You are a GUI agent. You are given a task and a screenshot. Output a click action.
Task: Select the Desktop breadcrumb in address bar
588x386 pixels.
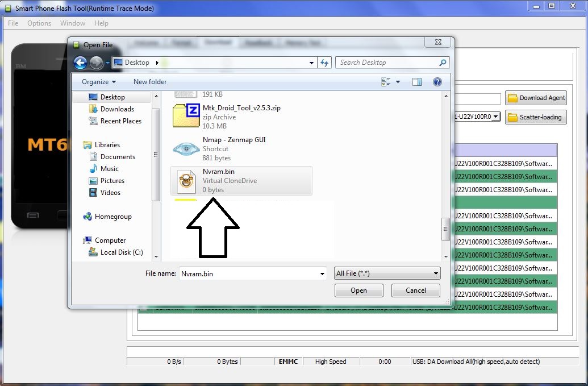point(137,63)
